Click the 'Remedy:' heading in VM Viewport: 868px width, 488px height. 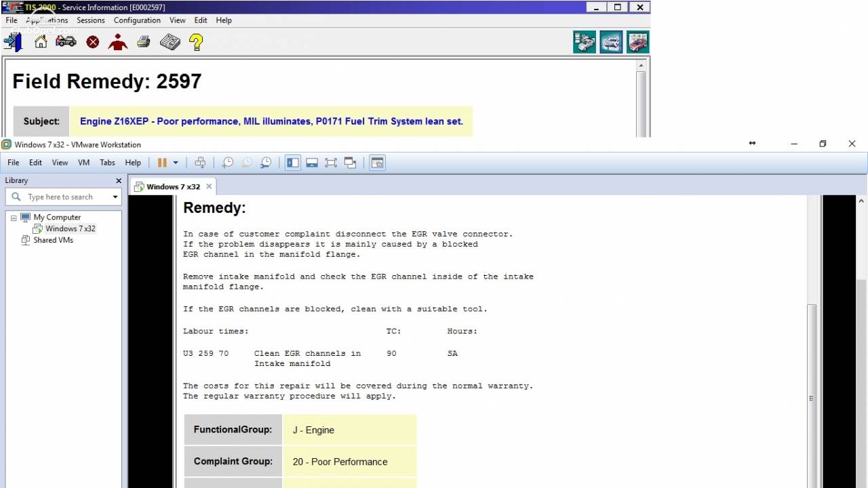[x=214, y=208]
